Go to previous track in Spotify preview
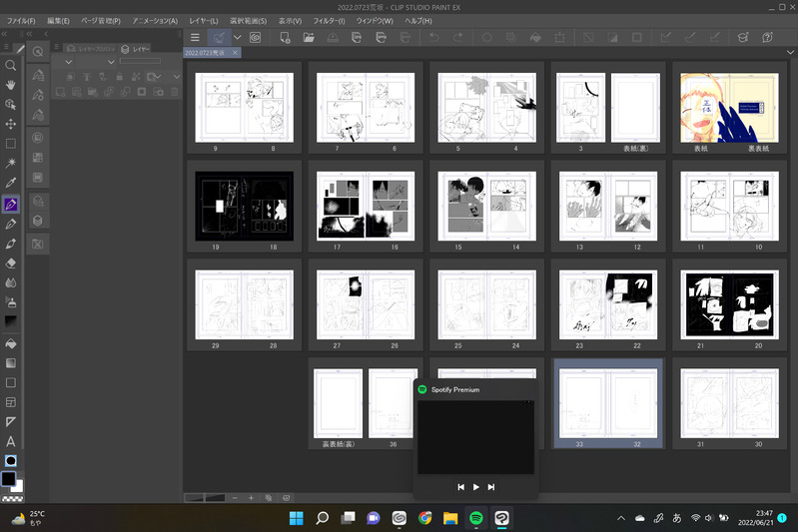Image resolution: width=798 pixels, height=532 pixels. coord(460,487)
